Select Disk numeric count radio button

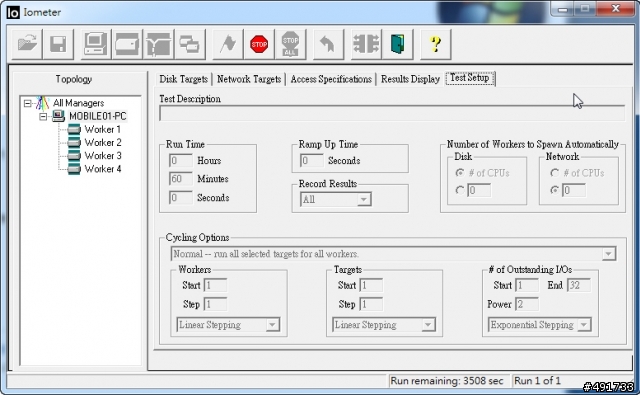tap(460, 190)
